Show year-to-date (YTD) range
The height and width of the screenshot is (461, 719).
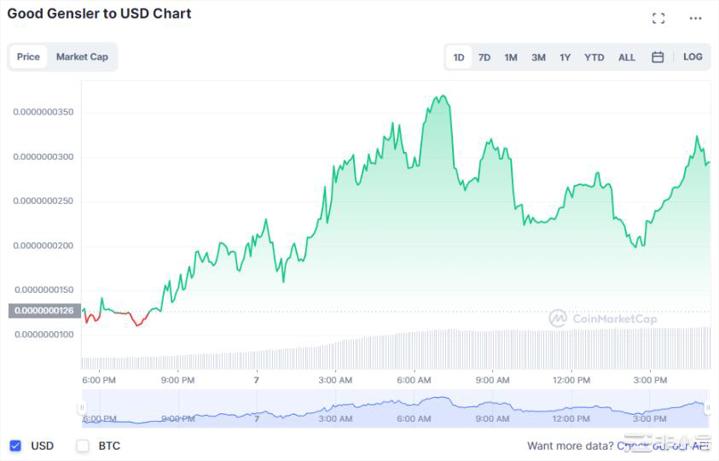click(x=594, y=57)
